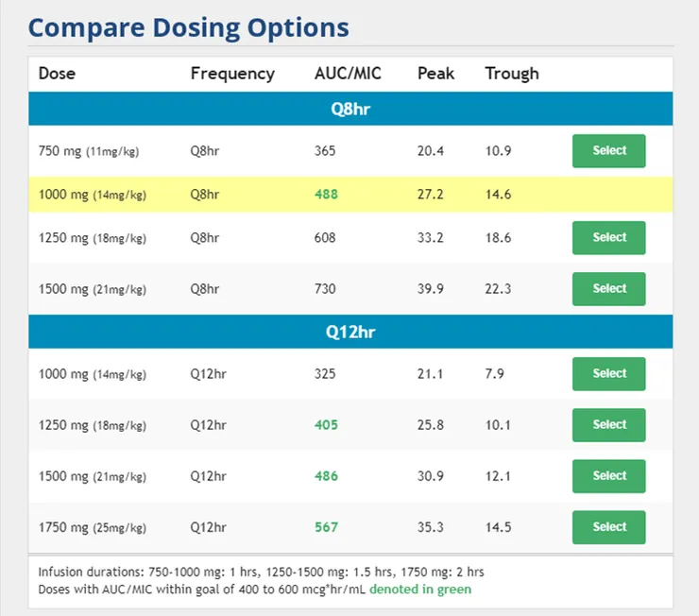The image size is (699, 616).
Task: Choose the 1250 mg Q8hr Select button
Action: tap(608, 238)
